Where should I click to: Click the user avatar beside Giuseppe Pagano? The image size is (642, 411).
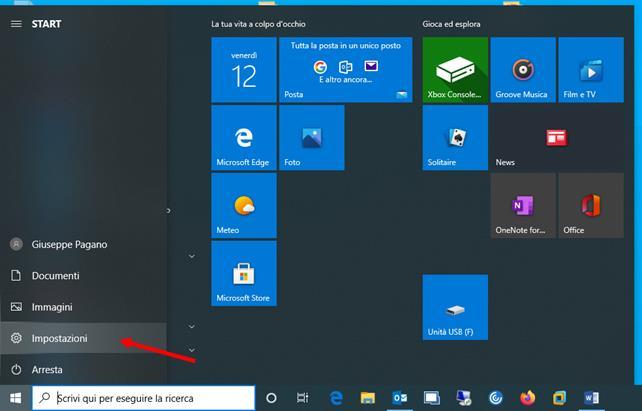pyautogui.click(x=16, y=244)
